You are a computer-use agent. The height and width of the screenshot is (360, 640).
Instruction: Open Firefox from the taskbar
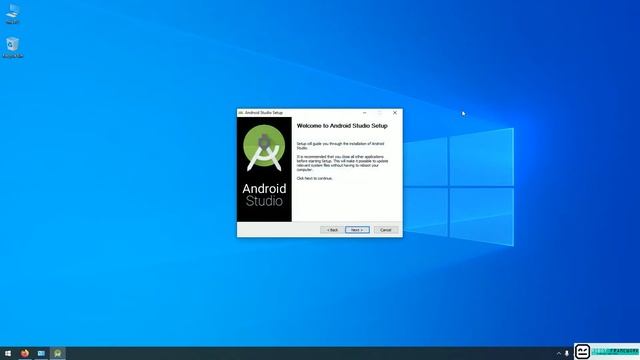[x=24, y=353]
